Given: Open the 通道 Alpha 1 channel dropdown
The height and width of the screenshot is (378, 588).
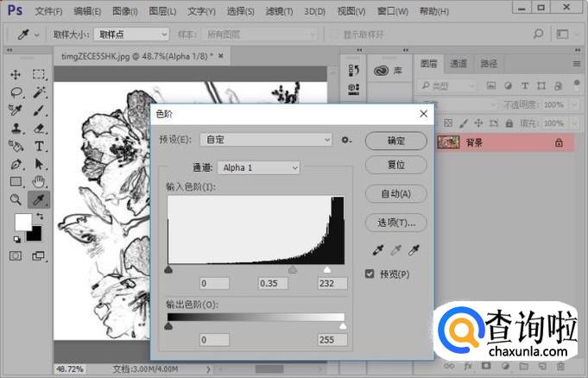Looking at the screenshot, I should pyautogui.click(x=258, y=167).
